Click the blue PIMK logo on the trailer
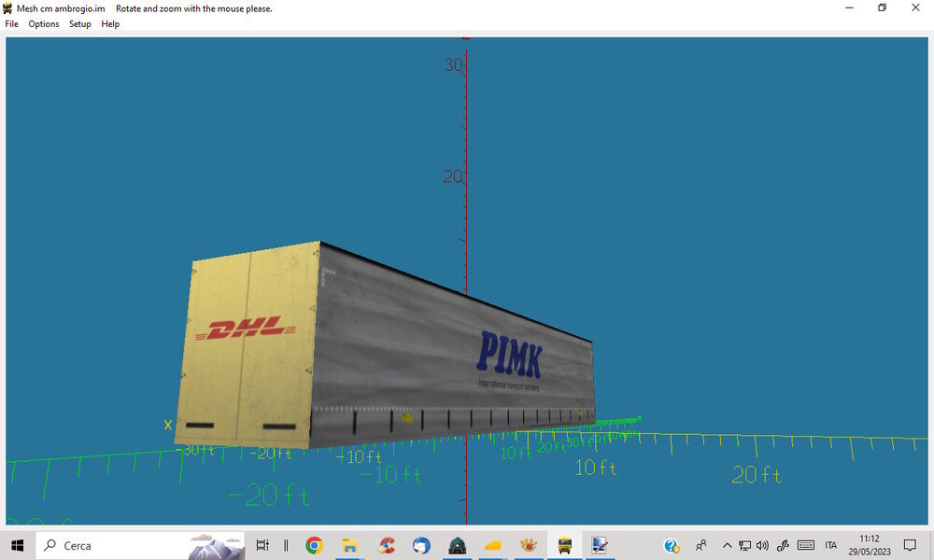This screenshot has height=560, width=934. [509, 355]
